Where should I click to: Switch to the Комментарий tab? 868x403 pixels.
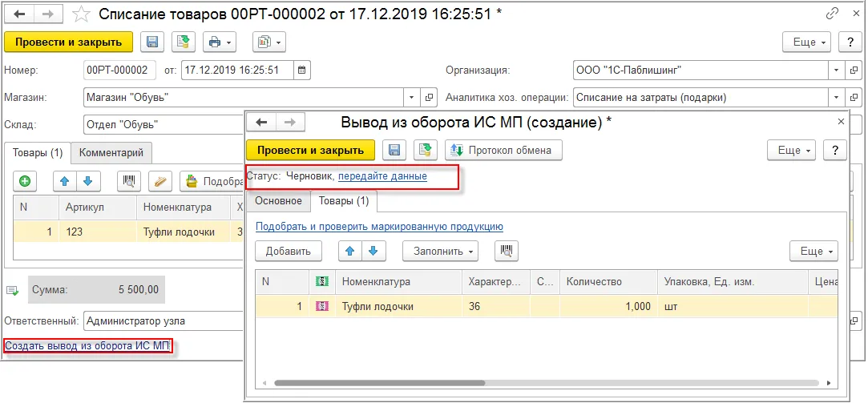[111, 153]
